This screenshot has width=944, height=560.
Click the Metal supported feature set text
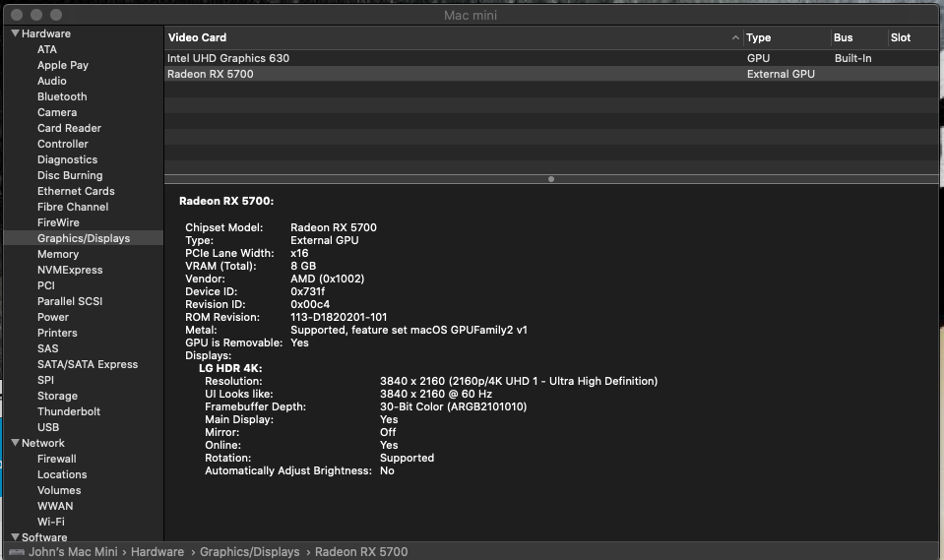[409, 330]
